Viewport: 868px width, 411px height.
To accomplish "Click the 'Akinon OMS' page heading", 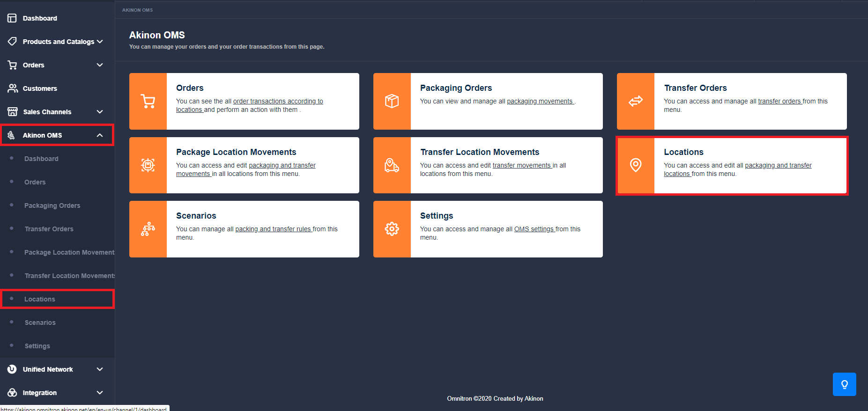I will tap(157, 35).
